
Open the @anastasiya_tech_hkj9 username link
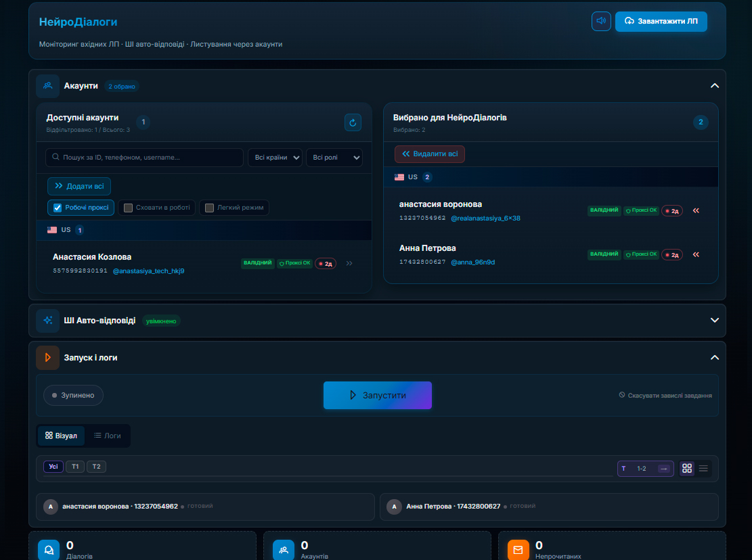point(149,271)
